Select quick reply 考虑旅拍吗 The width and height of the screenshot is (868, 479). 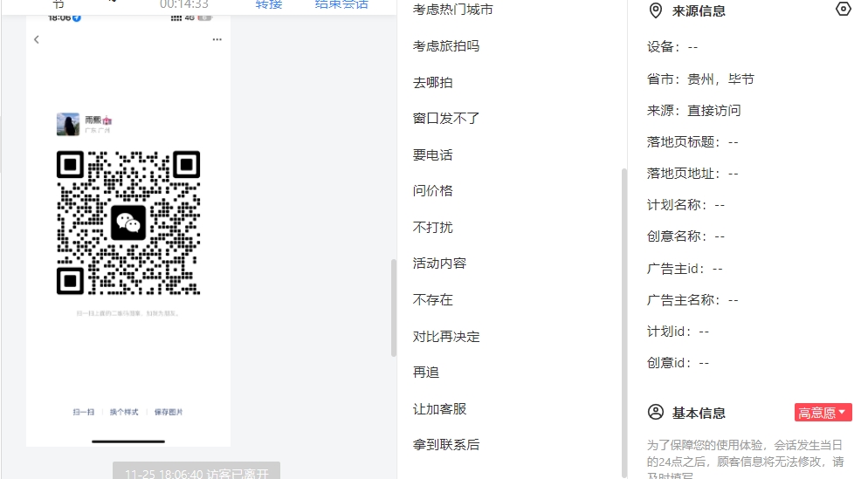[446, 46]
